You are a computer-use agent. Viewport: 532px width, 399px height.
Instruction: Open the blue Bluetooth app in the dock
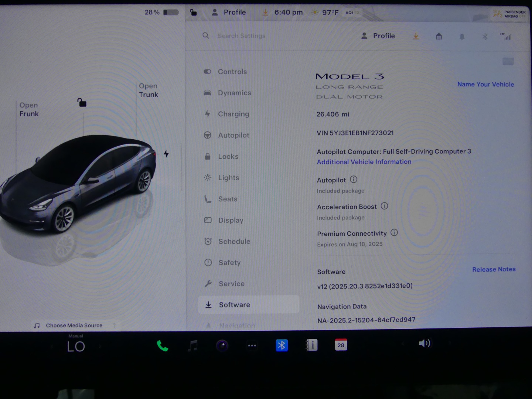tap(282, 345)
